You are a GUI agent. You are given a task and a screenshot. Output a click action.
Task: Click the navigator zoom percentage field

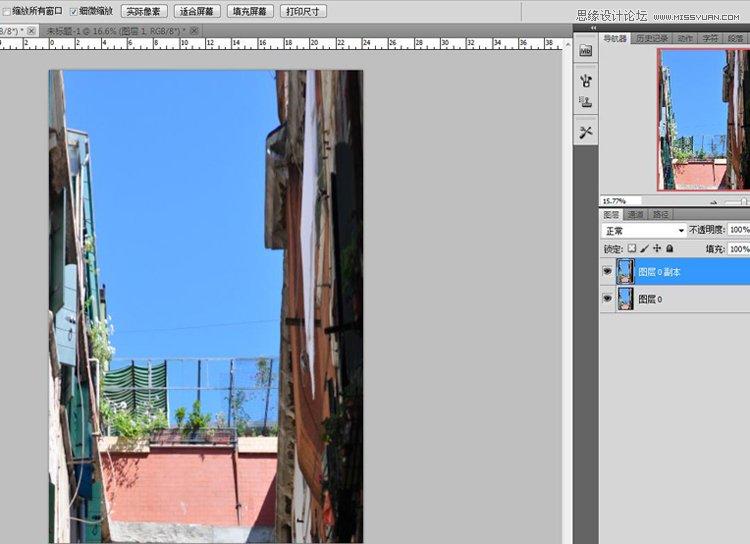coord(616,201)
